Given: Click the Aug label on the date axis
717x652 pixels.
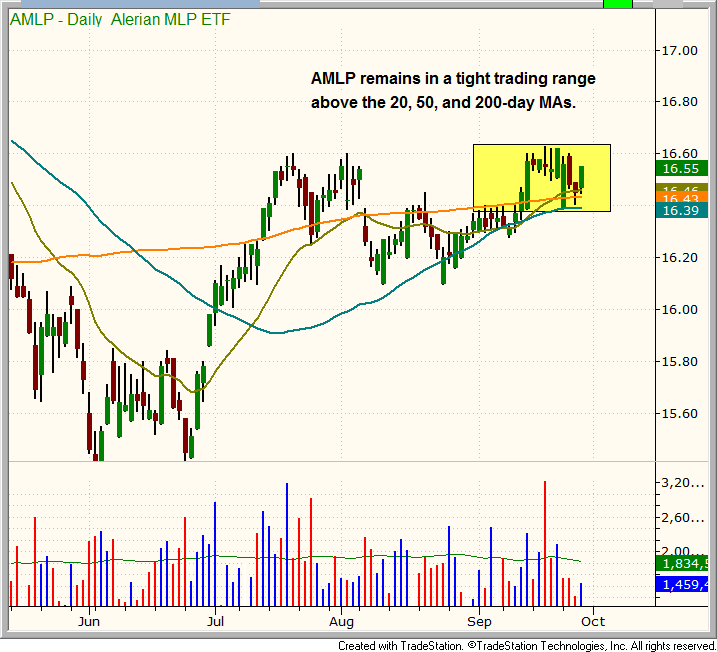Looking at the screenshot, I should [342, 622].
